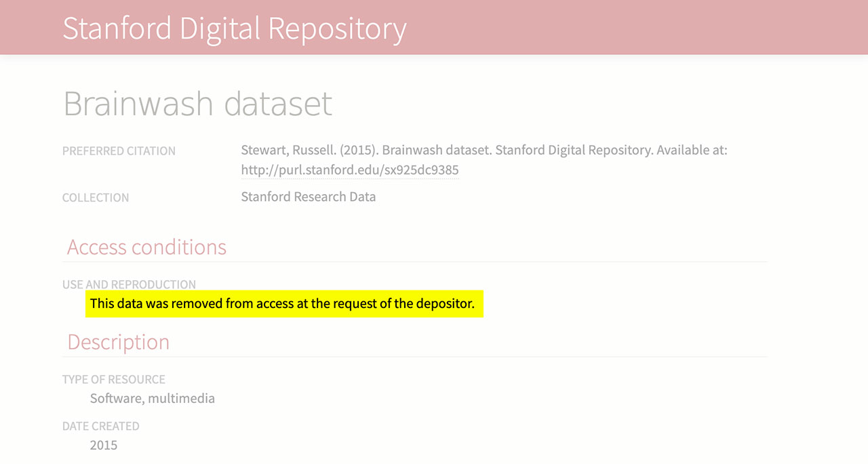The width and height of the screenshot is (868, 464).
Task: Click the yellow highlighted data removal notice
Action: click(282, 304)
